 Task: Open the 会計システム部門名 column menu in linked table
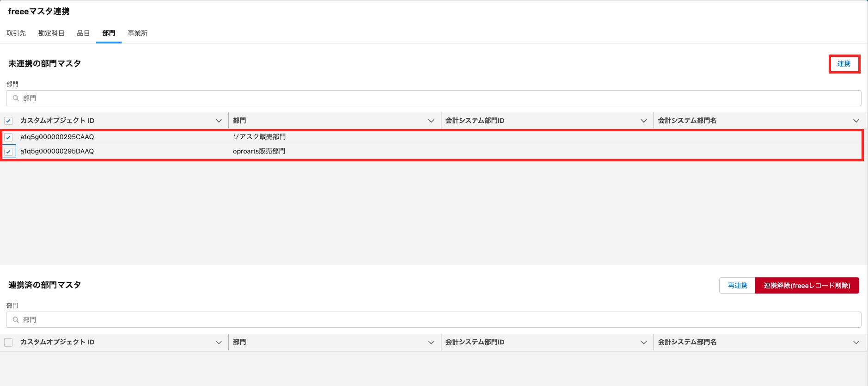[x=856, y=342]
